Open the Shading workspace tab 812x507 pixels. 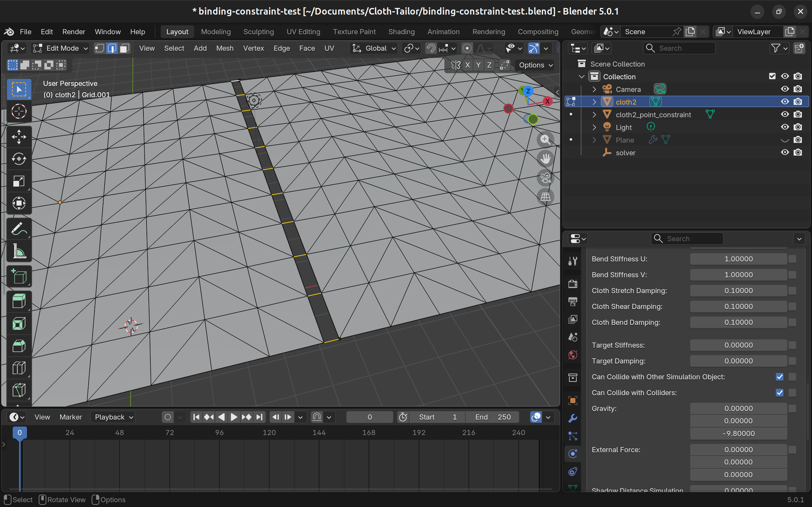401,32
